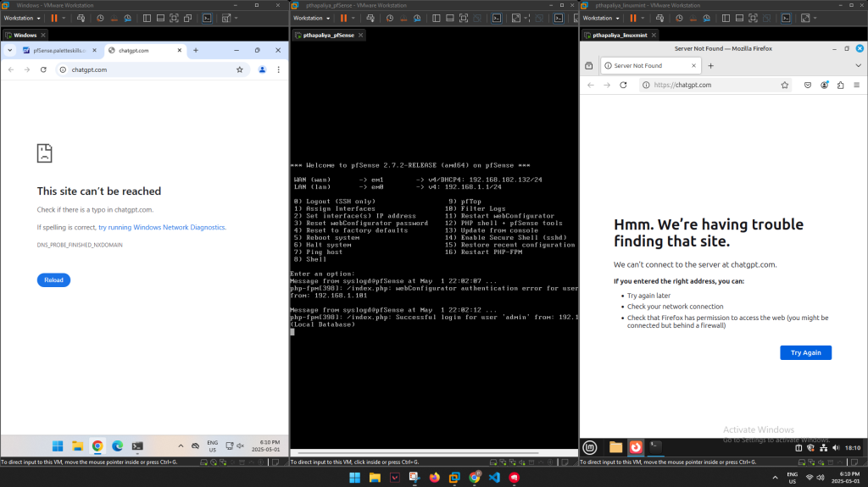Image resolution: width=868 pixels, height=487 pixels.
Task: Open console view in the Windows VM window
Action: point(207,19)
